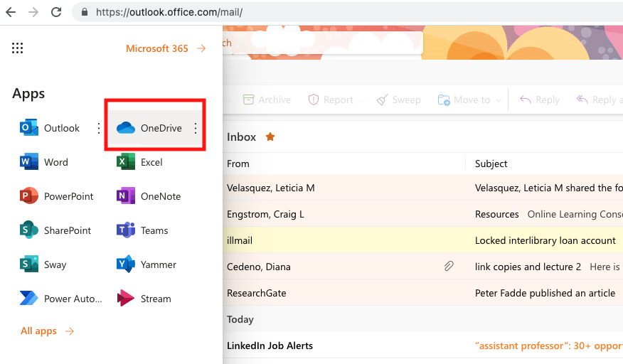Viewport: 623px width, 364px height.
Task: Expand Report dropdown arrow
Action: pos(362,100)
